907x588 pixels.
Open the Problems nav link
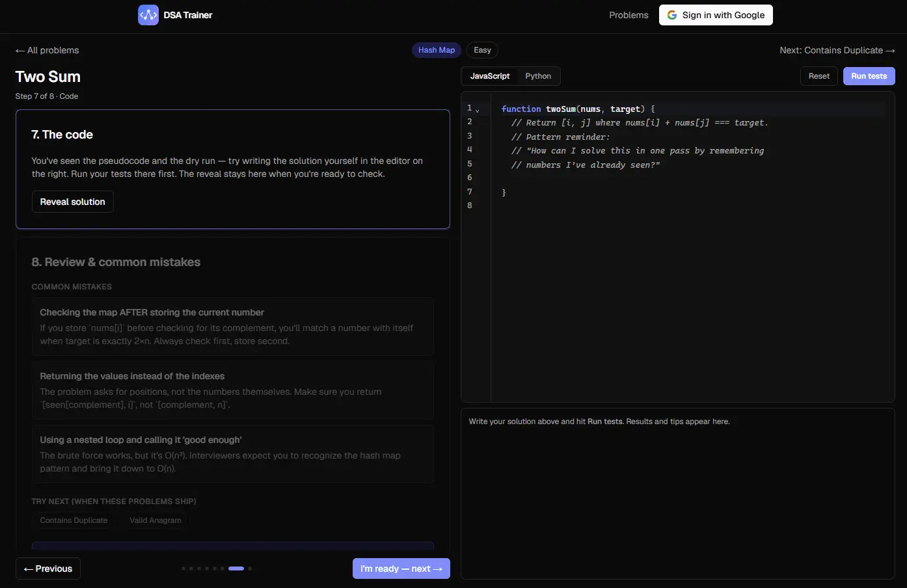pyautogui.click(x=629, y=15)
